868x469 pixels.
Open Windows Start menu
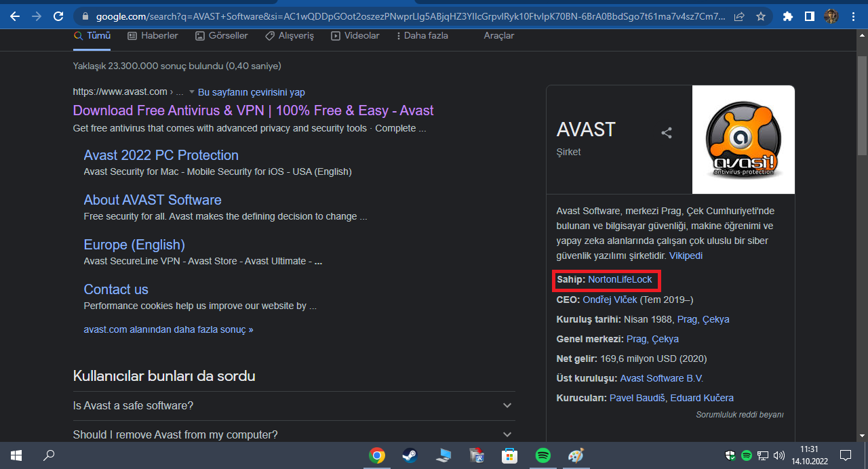[x=16, y=455]
